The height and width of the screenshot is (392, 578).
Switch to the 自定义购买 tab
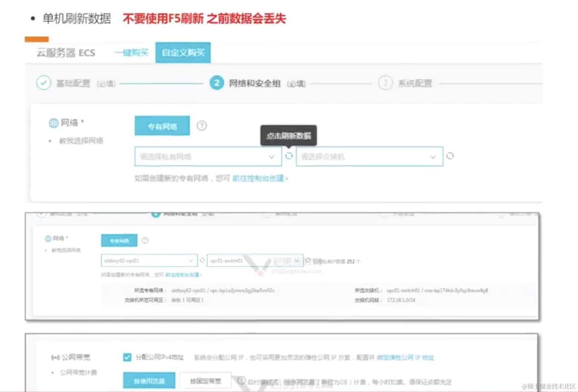point(183,53)
